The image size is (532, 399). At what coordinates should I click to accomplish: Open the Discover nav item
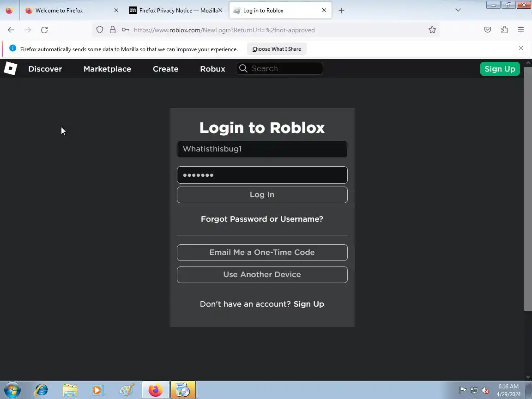[45, 69]
